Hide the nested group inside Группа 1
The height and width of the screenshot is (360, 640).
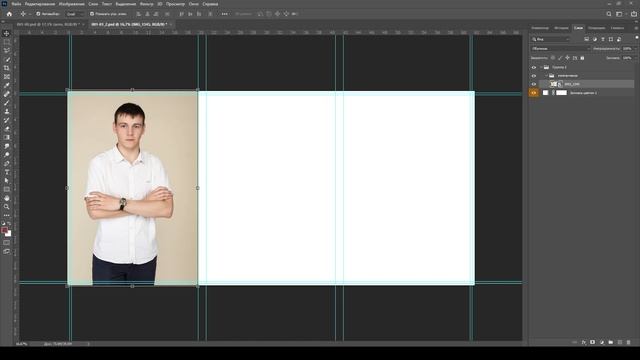click(533, 76)
